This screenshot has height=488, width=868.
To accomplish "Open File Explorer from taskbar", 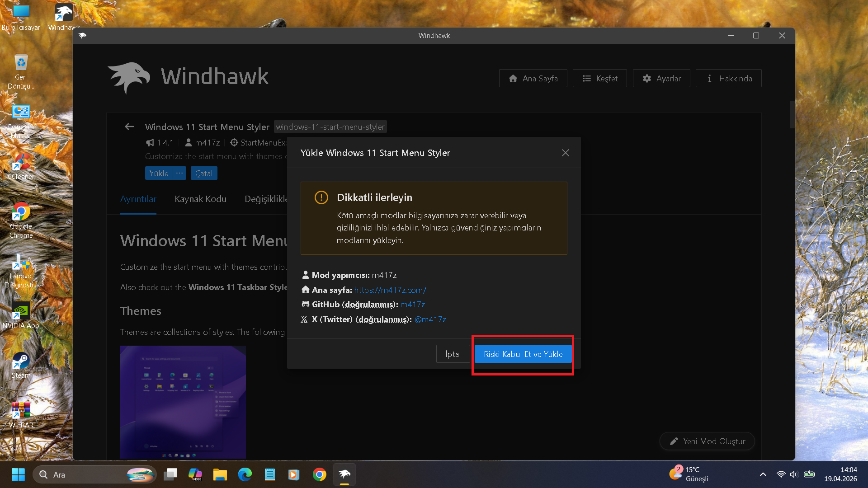I will 220,475.
